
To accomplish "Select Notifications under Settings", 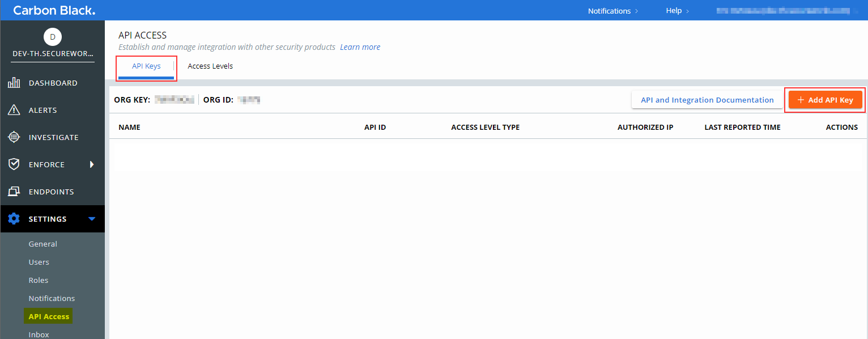I will tap(52, 298).
